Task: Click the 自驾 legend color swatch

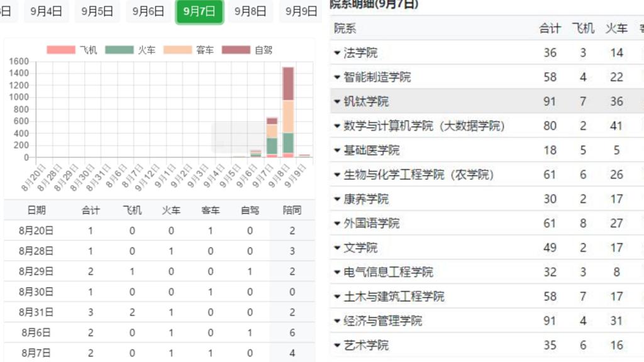Action: pyautogui.click(x=236, y=50)
